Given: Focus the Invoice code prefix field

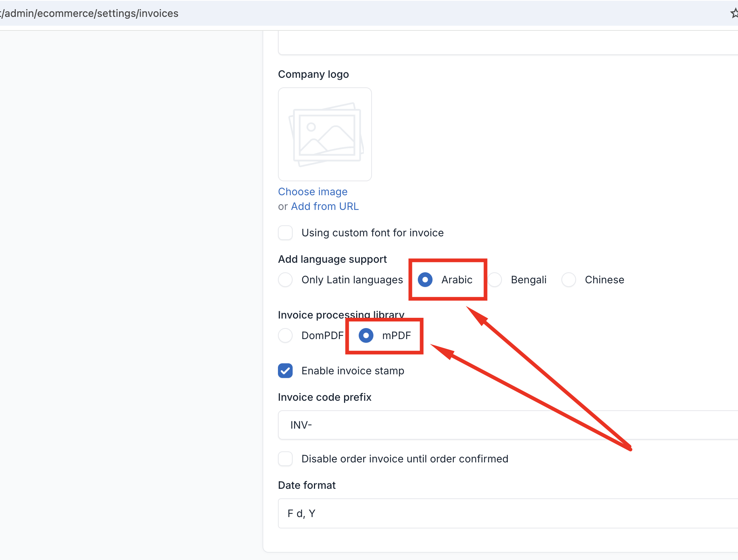Looking at the screenshot, I should (508, 425).
